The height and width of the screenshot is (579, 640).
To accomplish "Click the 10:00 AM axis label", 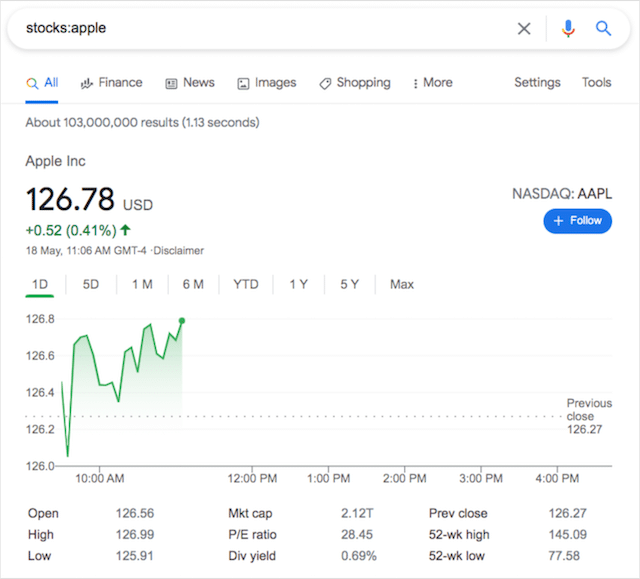I will [100, 478].
